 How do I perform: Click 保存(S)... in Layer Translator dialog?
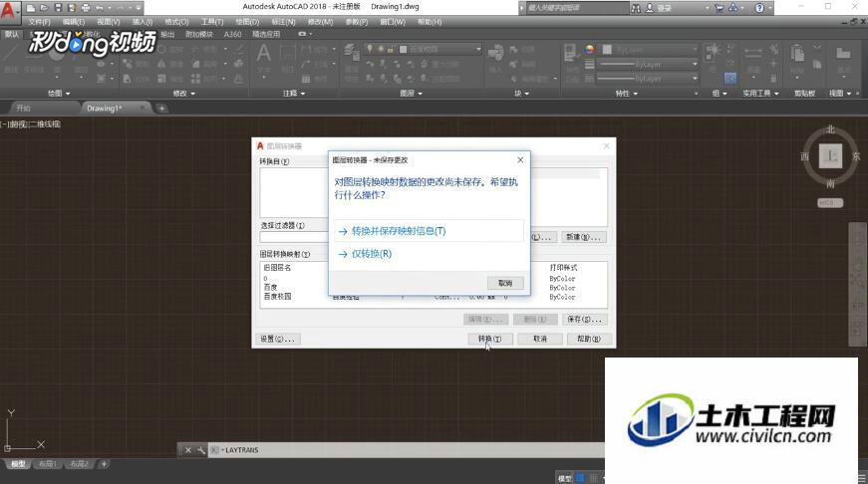coord(585,319)
